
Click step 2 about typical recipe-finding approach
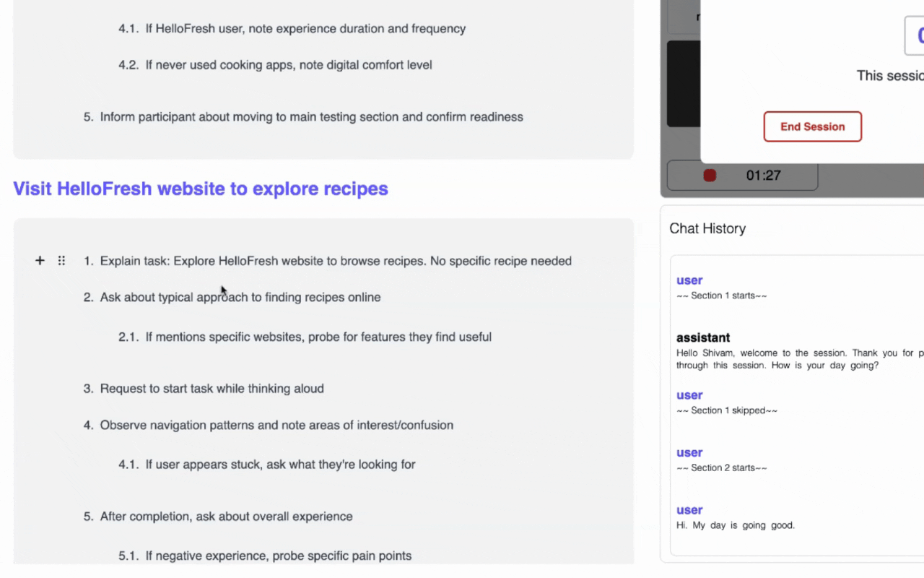click(240, 297)
